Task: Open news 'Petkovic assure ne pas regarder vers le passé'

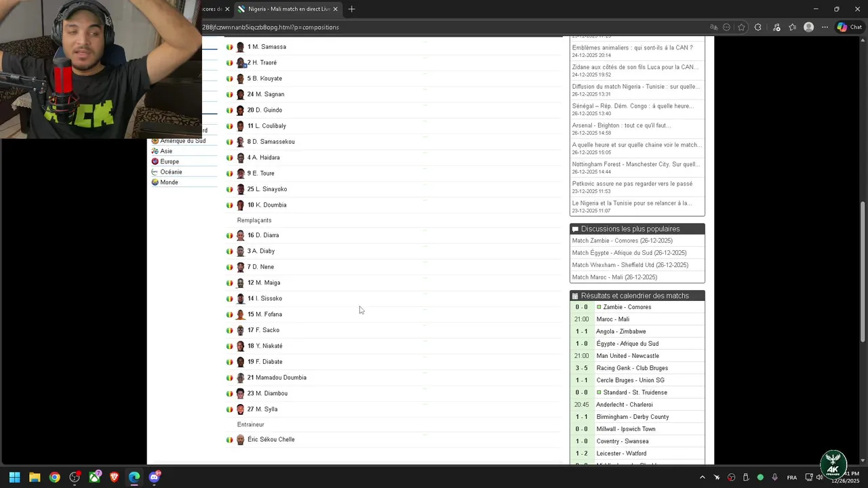Action: coord(633,184)
